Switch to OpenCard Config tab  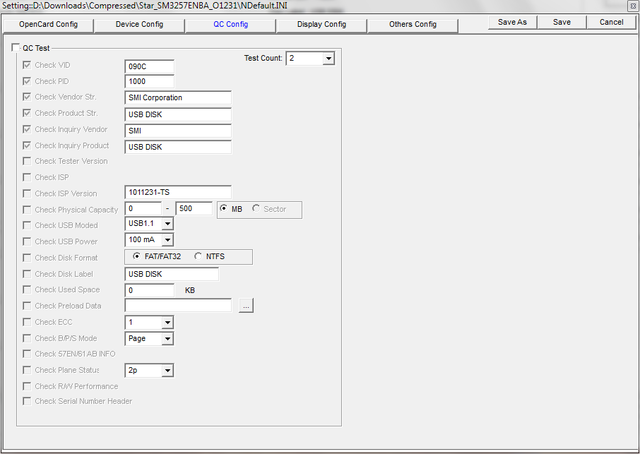49,23
